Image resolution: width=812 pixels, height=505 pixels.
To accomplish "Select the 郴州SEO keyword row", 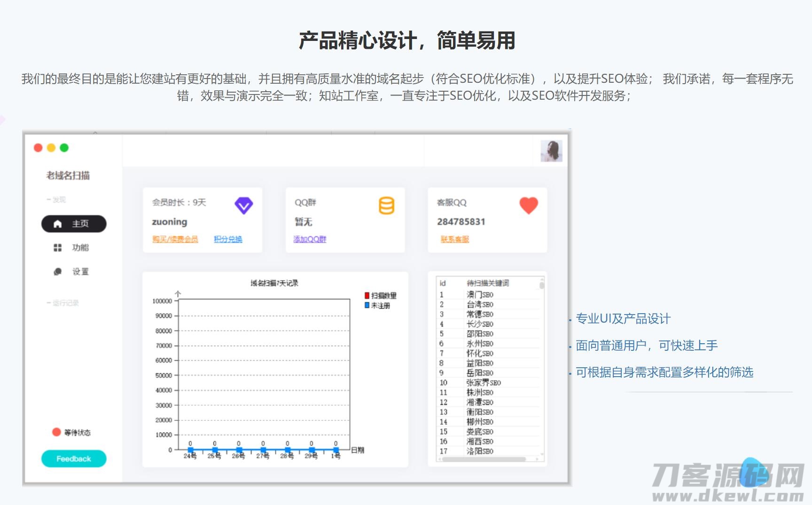I will tap(488, 422).
